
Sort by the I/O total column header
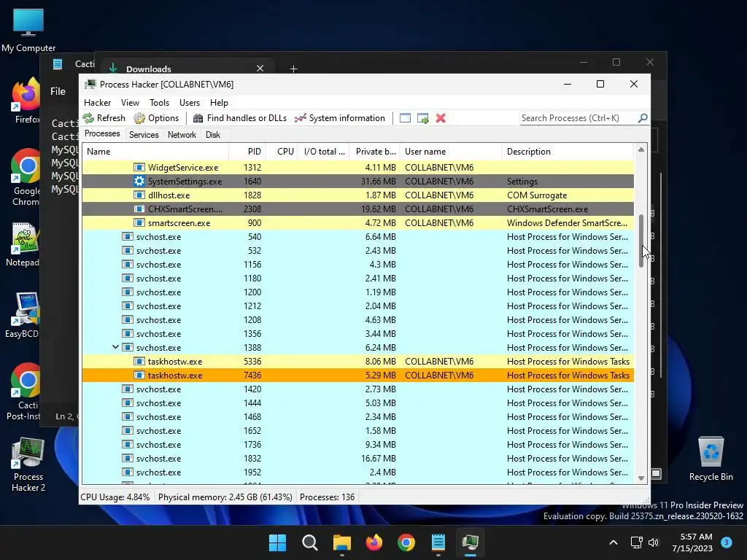pos(325,152)
